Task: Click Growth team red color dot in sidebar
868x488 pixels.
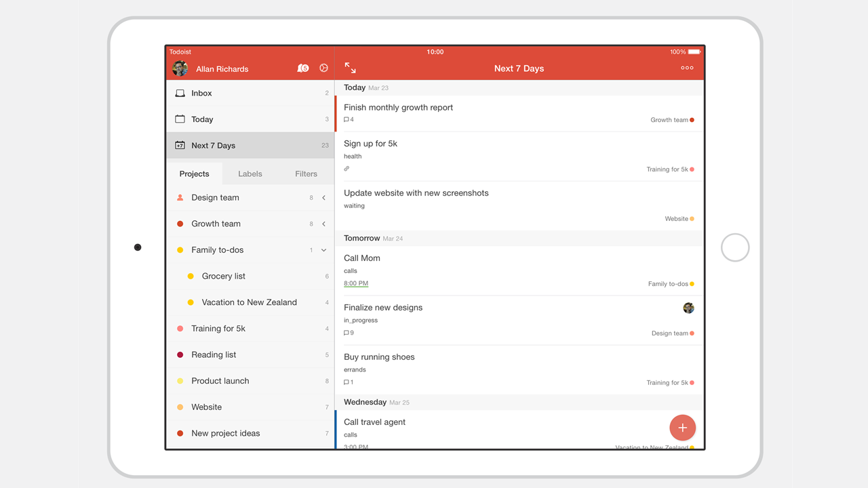Action: pos(180,224)
